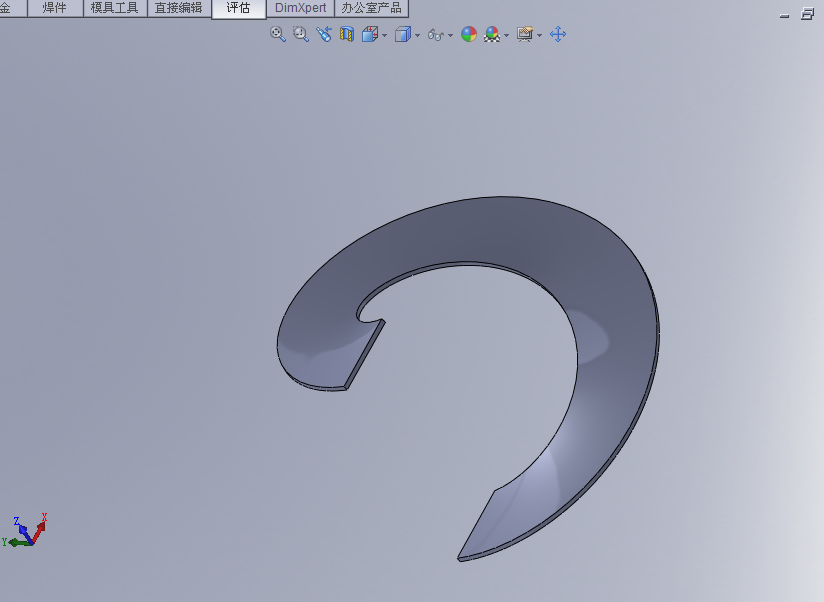Click the Display Style shaded cube icon
The width and height of the screenshot is (824, 602).
click(403, 34)
